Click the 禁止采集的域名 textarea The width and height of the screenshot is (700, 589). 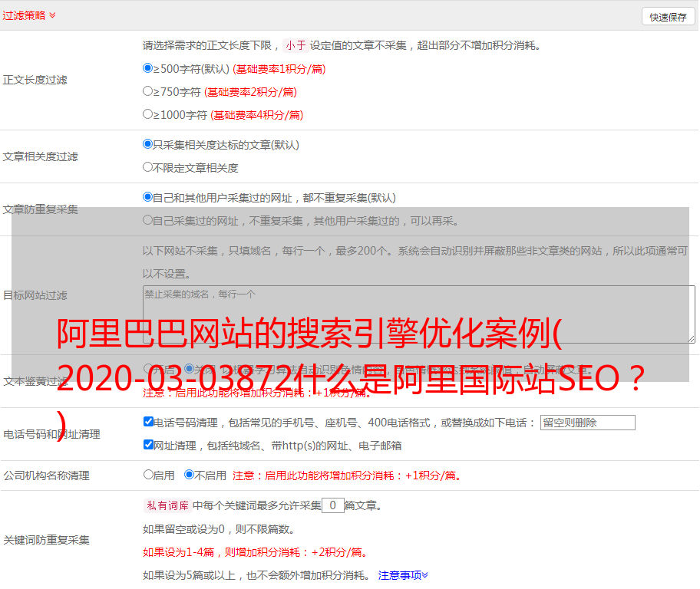coord(419,314)
